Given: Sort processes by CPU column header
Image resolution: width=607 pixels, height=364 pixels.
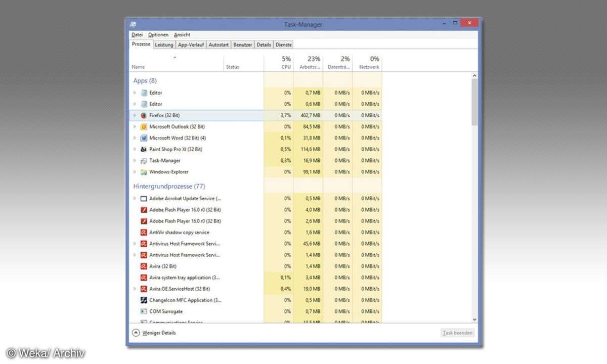Looking at the screenshot, I should (286, 63).
